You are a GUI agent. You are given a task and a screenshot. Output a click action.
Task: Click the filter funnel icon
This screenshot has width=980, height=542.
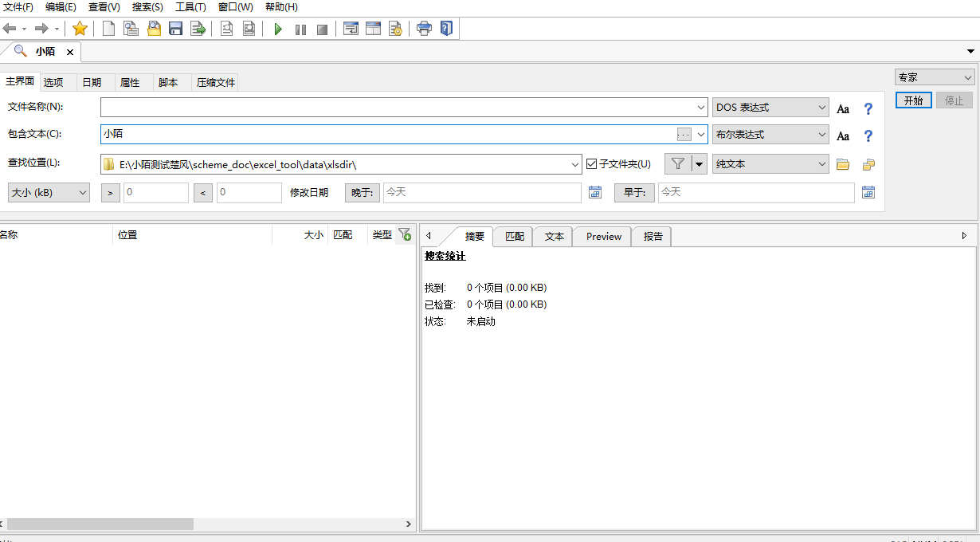(677, 164)
